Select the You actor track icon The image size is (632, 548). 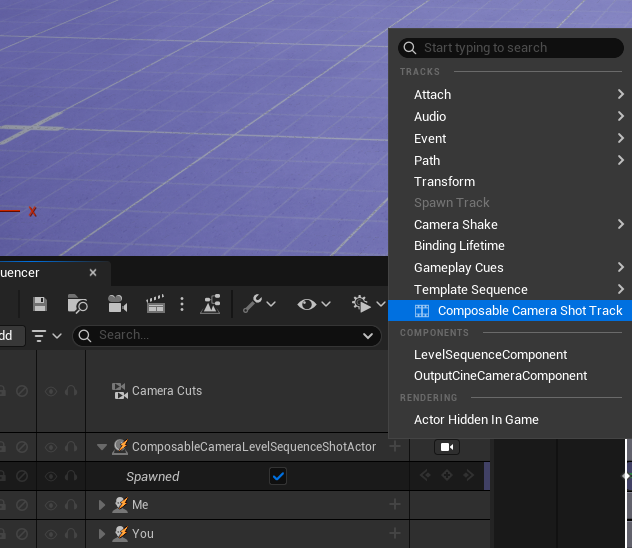(x=120, y=533)
